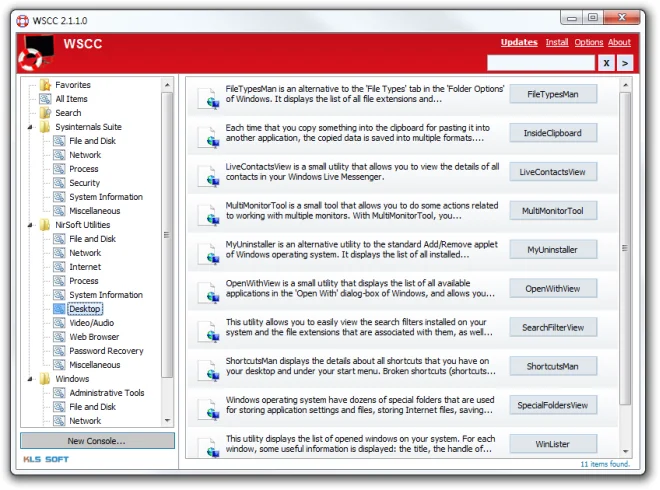Collapse the Sysinternals Suite tree node
Image resolution: width=660 pixels, height=490 pixels.
[30, 127]
